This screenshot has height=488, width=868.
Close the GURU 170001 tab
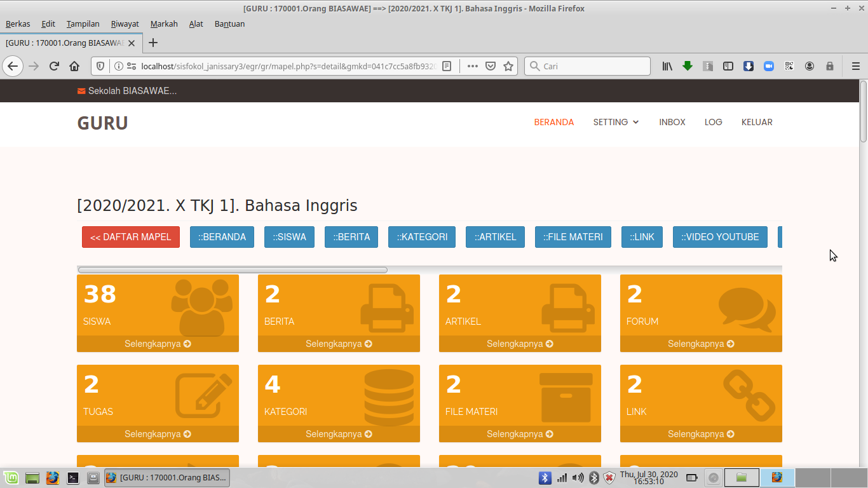pyautogui.click(x=132, y=43)
